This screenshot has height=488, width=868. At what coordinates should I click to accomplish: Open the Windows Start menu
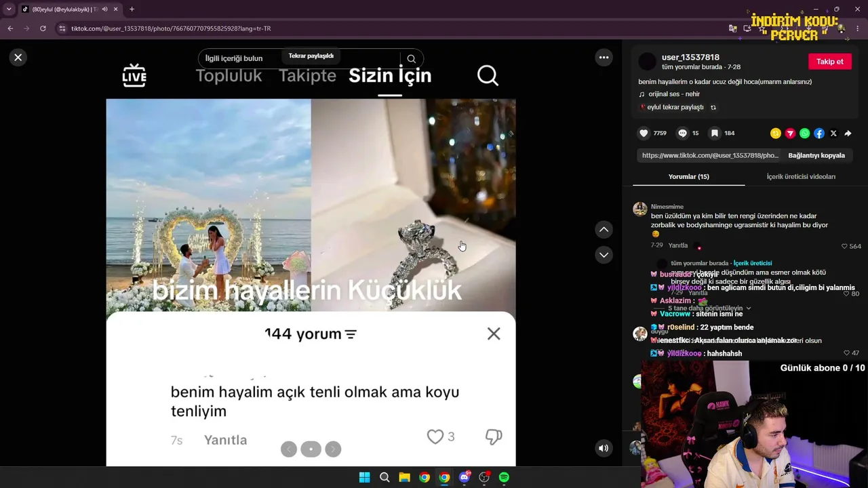click(364, 477)
